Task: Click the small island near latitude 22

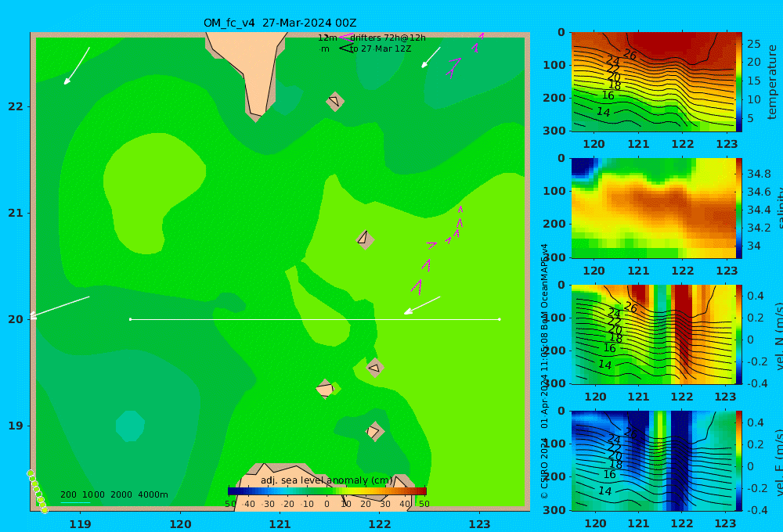Action: 335,101
